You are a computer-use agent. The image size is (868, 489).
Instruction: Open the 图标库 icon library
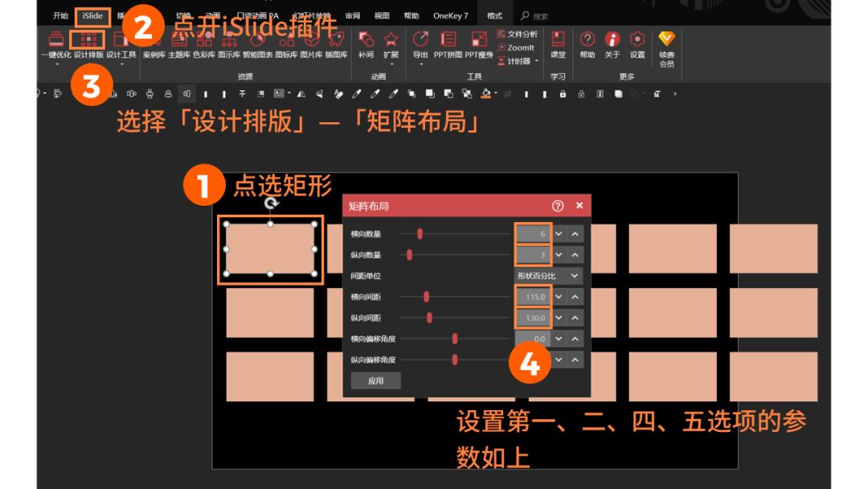point(286,45)
